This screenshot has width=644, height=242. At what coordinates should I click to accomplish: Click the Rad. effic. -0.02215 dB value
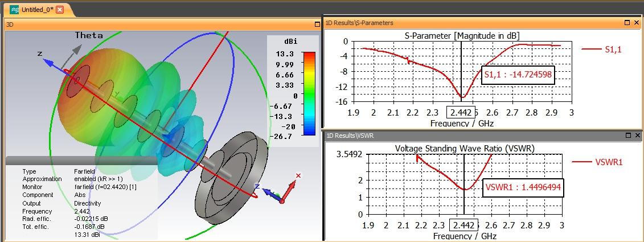[91, 219]
